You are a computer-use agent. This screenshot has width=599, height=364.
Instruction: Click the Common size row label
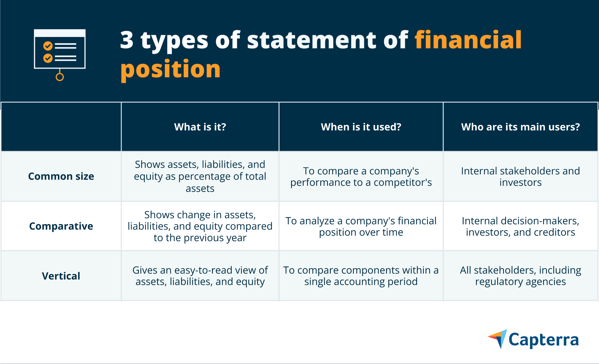coord(61,176)
